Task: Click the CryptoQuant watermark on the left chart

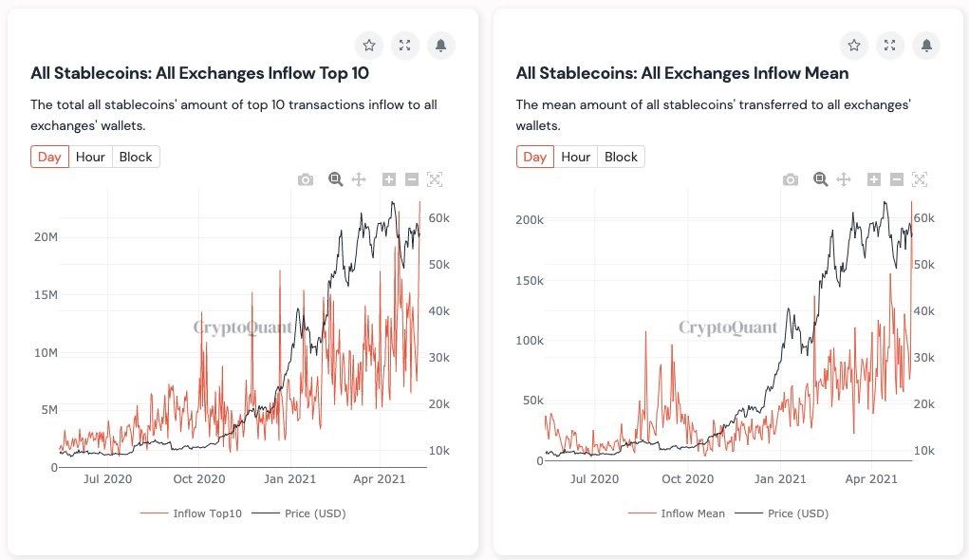Action: pyautogui.click(x=242, y=327)
